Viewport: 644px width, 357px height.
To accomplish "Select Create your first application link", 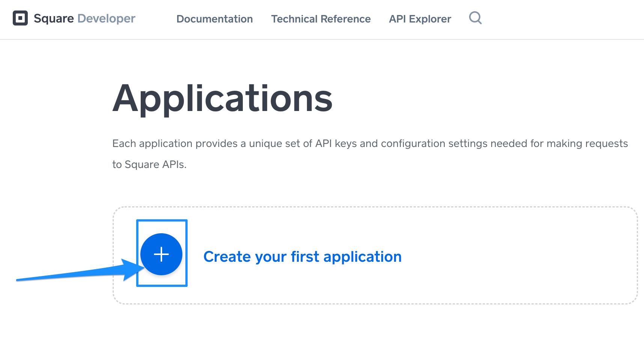I will point(302,257).
